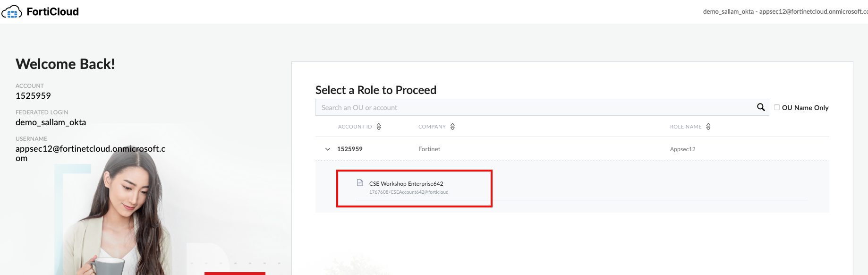Enable the OU Name Only checkbox
This screenshot has width=868, height=275.
[777, 107]
